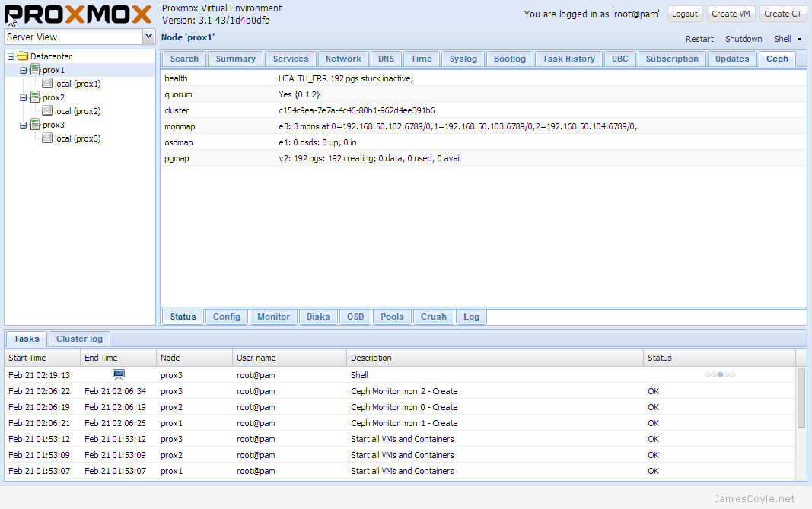Open the Ceph OSD sub-tab
This screenshot has width=812, height=509.
tap(355, 317)
